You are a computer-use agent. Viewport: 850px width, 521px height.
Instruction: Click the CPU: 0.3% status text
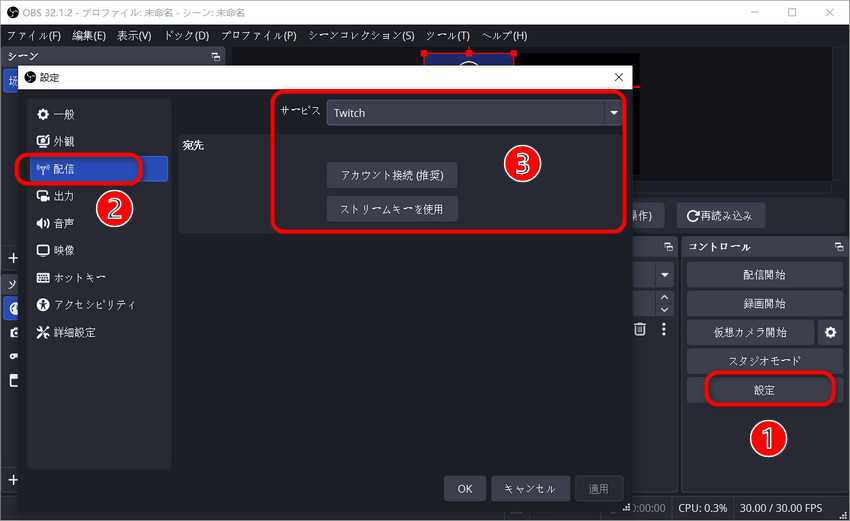pos(703,508)
